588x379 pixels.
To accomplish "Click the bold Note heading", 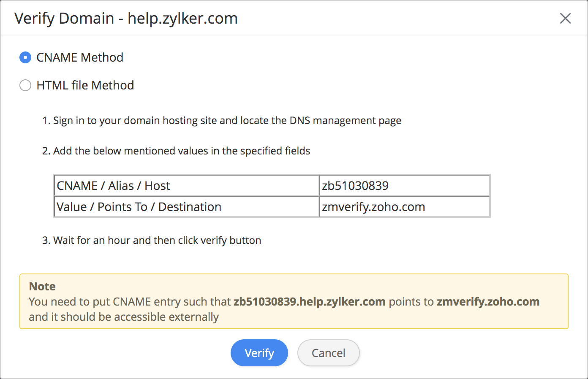I will click(x=42, y=287).
